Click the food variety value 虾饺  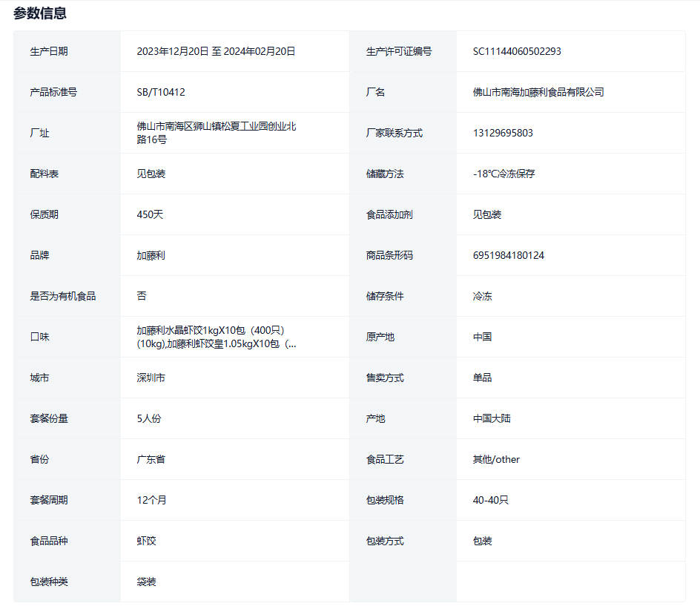click(147, 541)
